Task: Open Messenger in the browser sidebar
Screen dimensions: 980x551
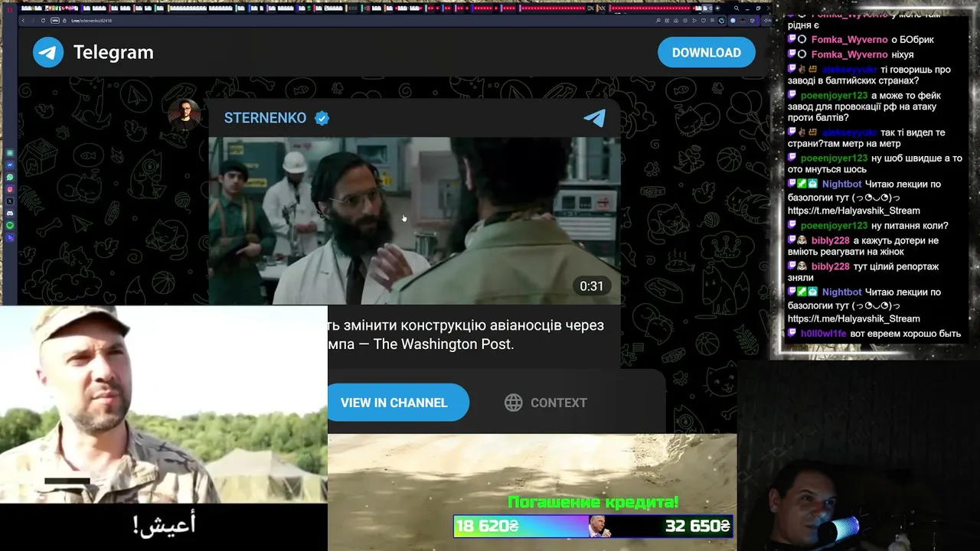Action: click(10, 165)
